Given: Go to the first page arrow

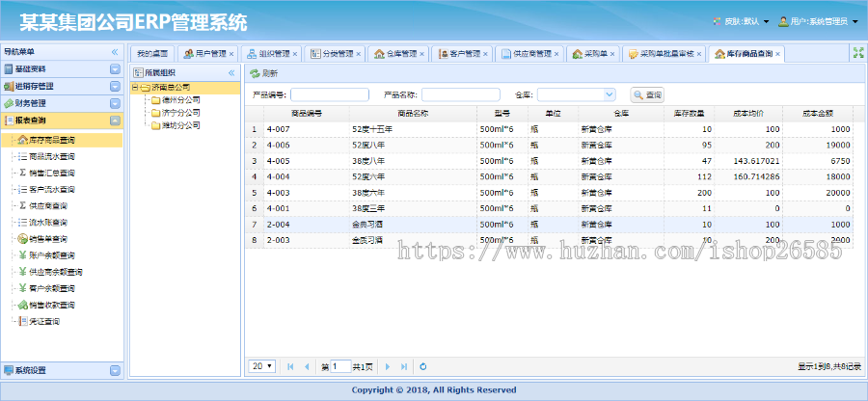Looking at the screenshot, I should click(290, 366).
